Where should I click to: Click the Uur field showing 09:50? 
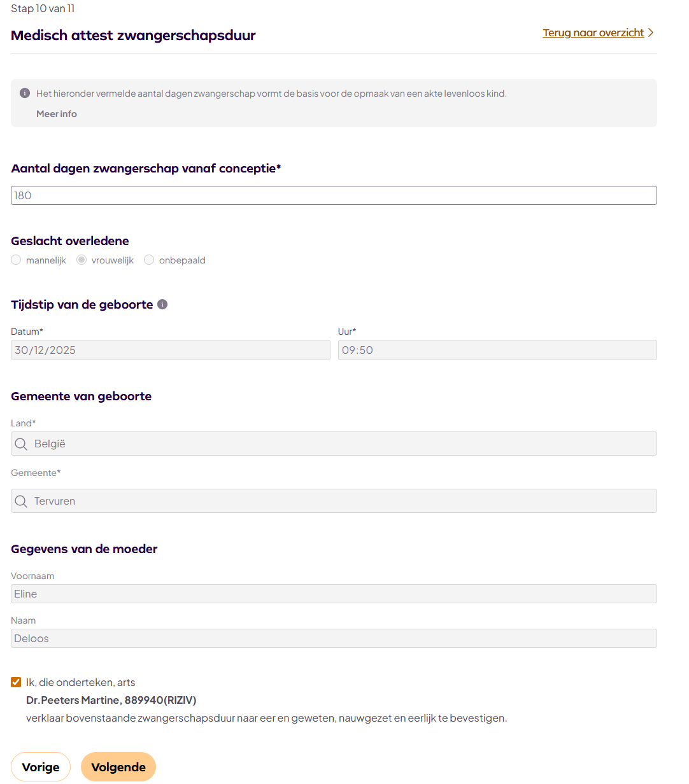pyautogui.click(x=497, y=350)
